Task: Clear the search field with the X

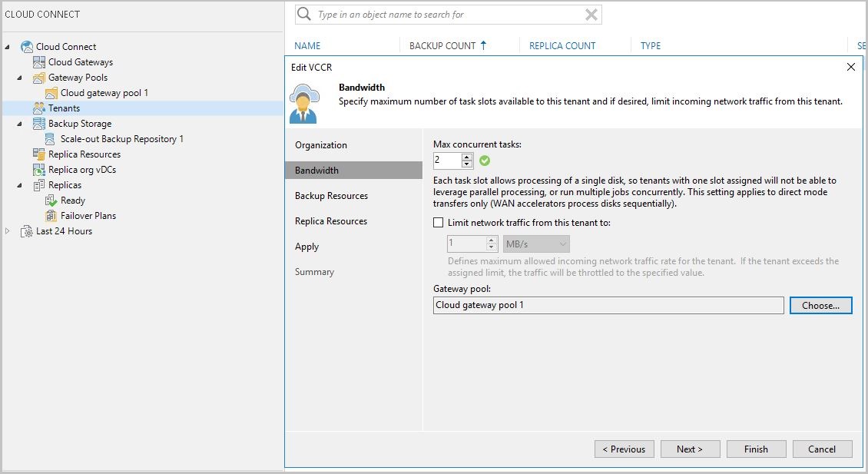Action: (590, 14)
